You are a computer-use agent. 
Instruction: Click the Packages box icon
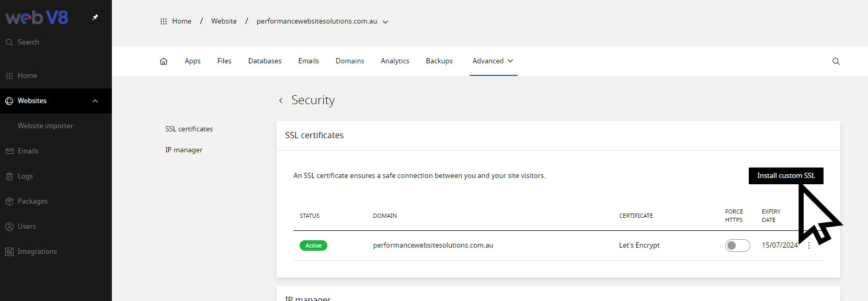[x=9, y=202]
